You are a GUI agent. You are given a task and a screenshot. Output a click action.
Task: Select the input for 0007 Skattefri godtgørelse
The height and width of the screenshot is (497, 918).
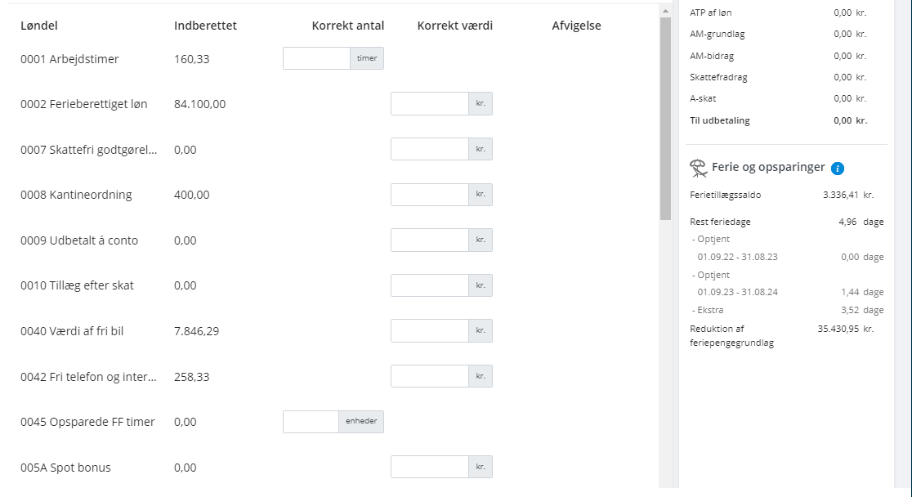click(429, 149)
